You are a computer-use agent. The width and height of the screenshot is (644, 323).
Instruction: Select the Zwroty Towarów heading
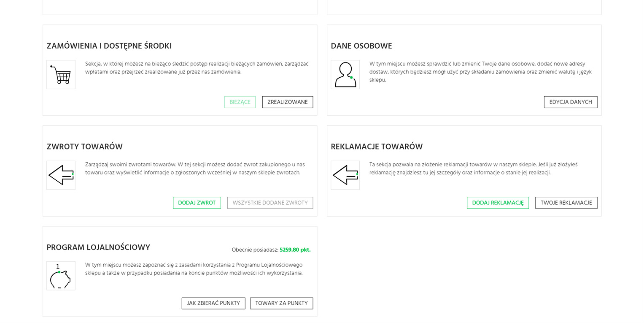coord(85,147)
